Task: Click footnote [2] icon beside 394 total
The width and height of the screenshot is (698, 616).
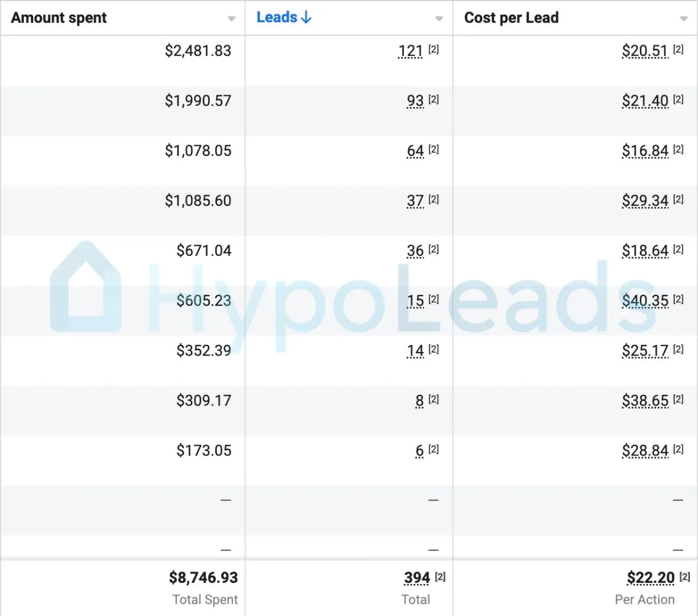Action: [x=440, y=577]
